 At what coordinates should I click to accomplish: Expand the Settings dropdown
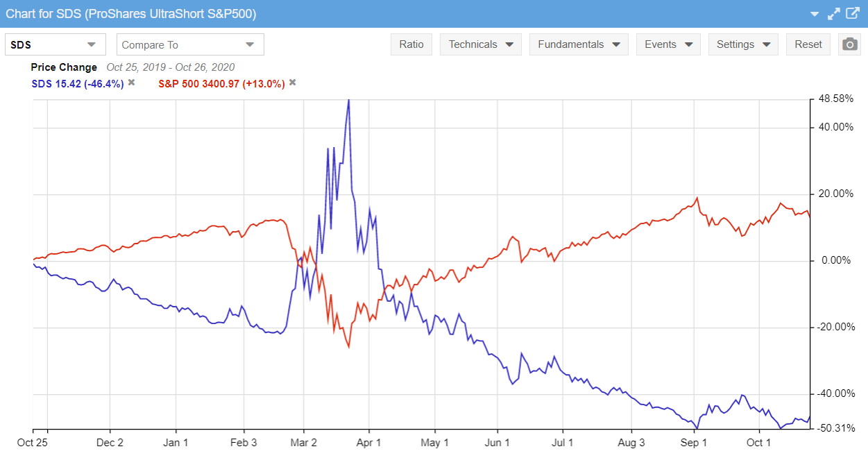(743, 44)
